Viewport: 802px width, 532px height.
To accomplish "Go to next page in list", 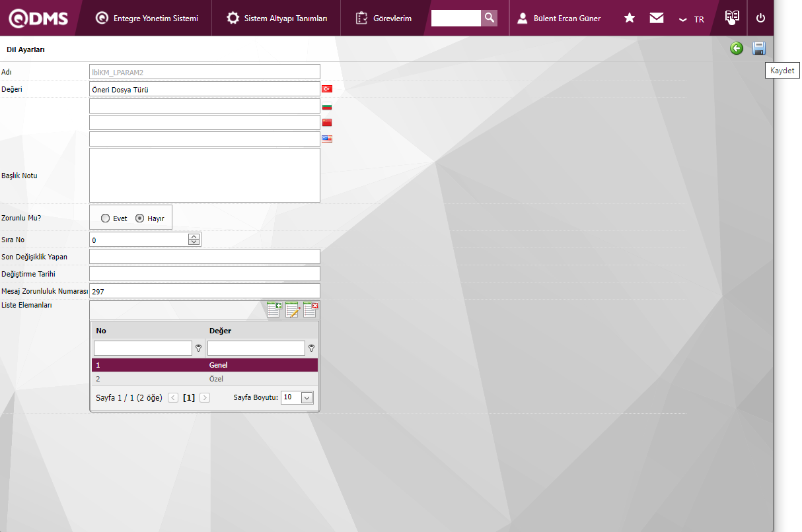I will (205, 397).
